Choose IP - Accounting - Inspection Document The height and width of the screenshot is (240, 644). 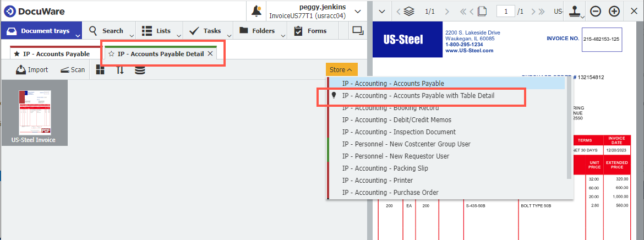(x=446, y=132)
